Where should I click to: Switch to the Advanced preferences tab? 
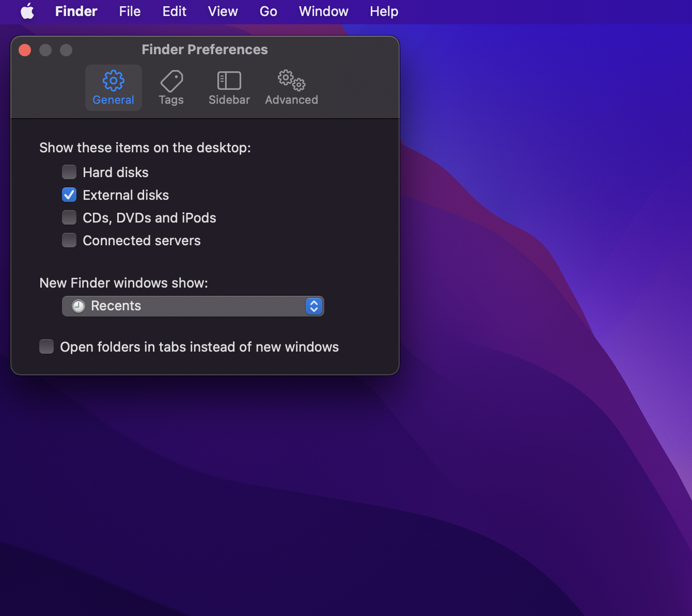[291, 88]
